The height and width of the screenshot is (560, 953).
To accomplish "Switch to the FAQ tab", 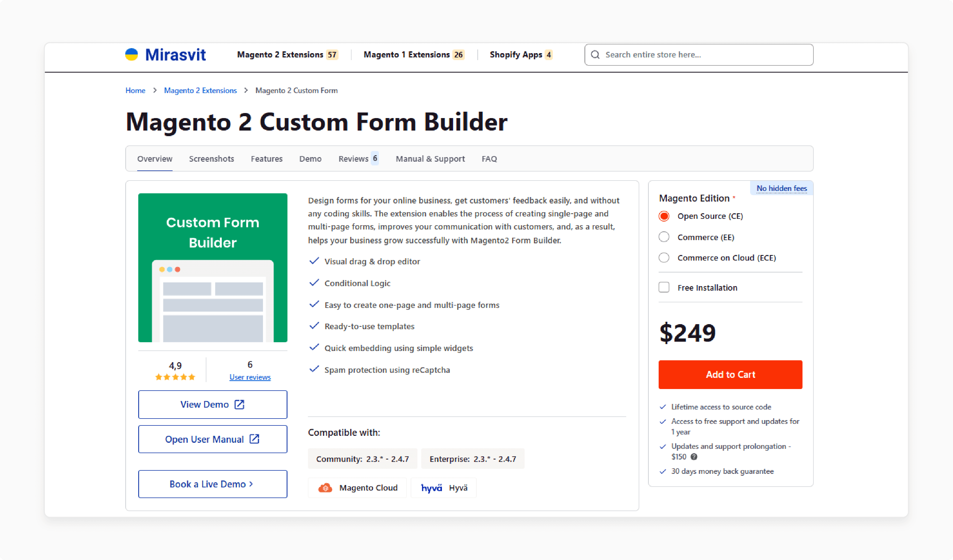I will coord(489,159).
